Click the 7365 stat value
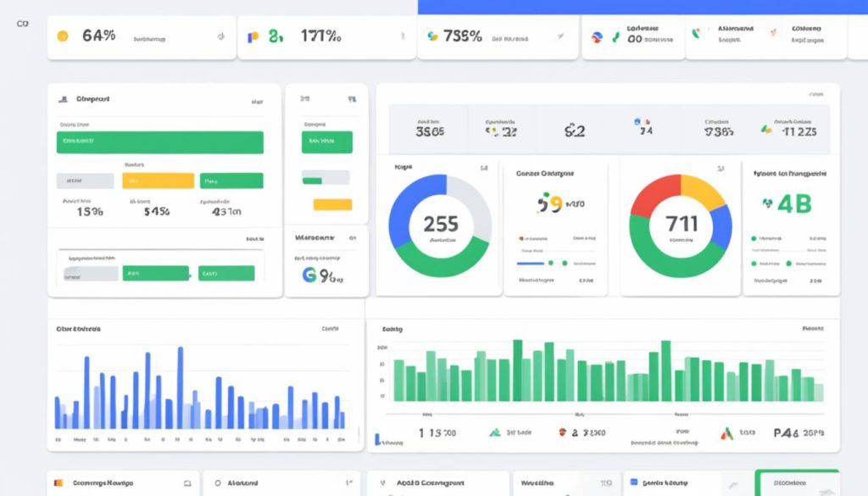The width and height of the screenshot is (868, 496). pos(719,131)
